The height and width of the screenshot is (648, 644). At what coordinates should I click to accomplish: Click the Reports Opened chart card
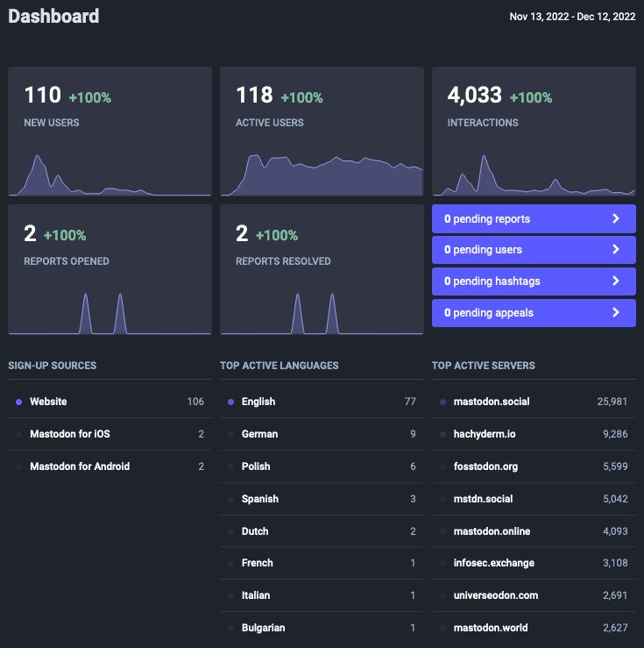pos(110,269)
